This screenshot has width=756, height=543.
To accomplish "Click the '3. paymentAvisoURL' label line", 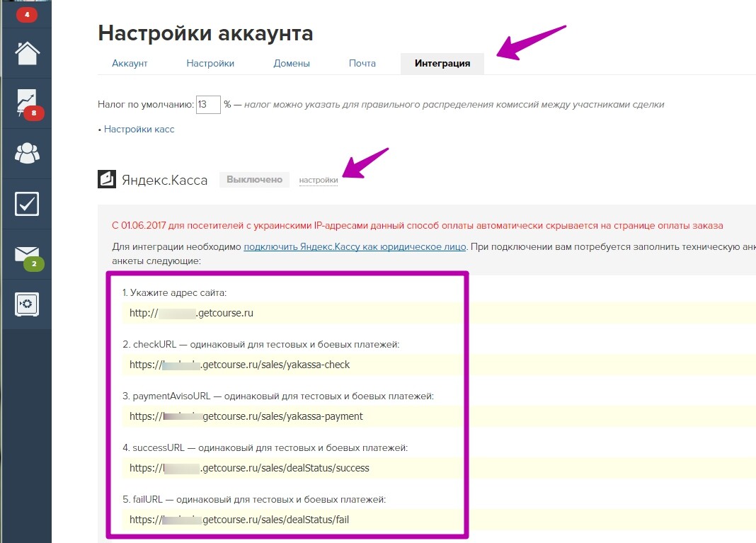I will click(278, 396).
